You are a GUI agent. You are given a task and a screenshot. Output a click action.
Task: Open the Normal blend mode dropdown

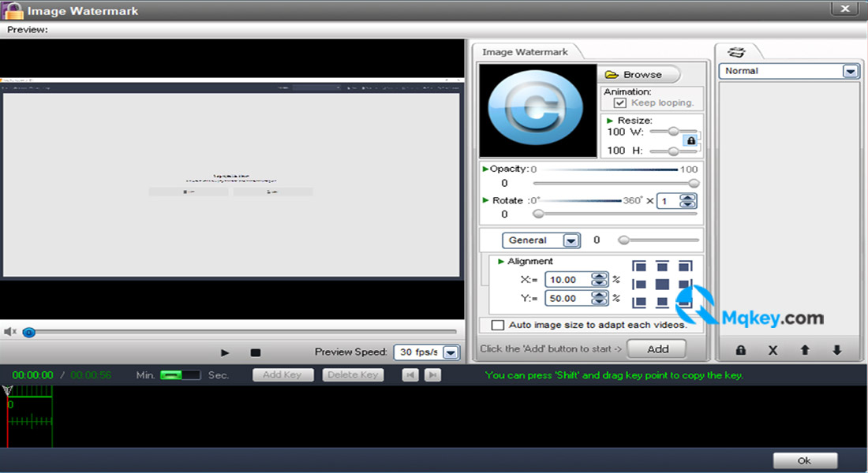tap(851, 72)
